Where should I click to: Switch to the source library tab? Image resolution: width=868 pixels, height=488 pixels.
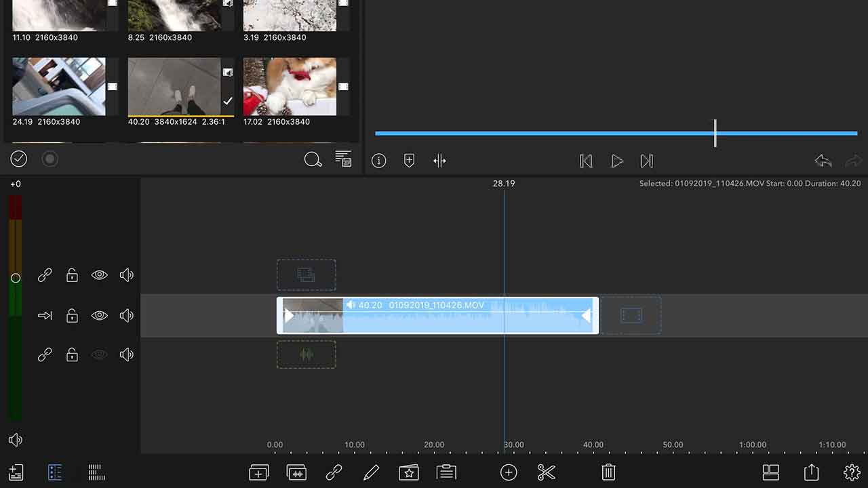tap(55, 472)
